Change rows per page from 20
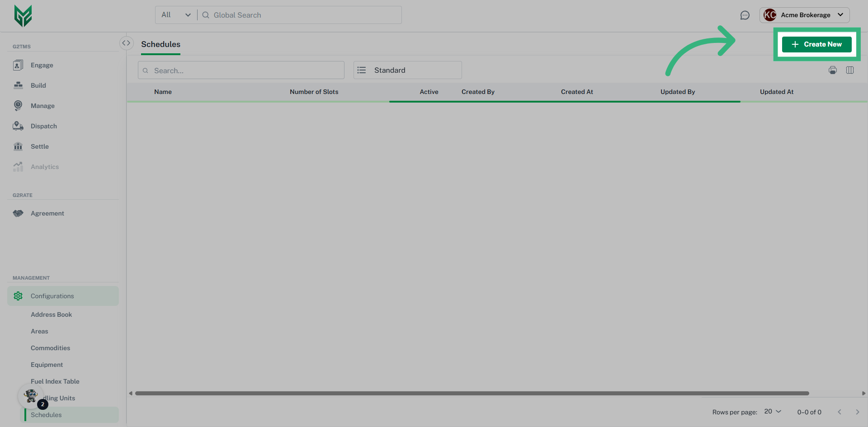This screenshot has width=868, height=427. coord(772,412)
